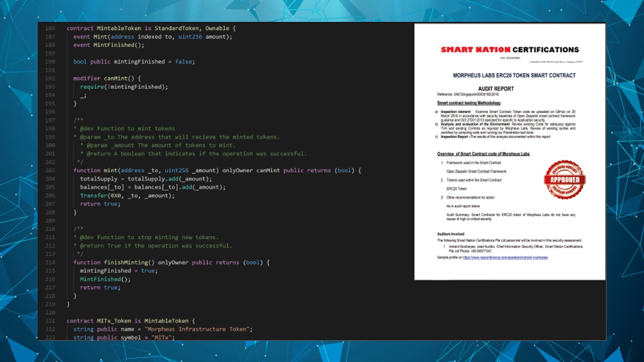Viewport: 644px width, 362px height.
Task: Click the "require(!mintingFinished);" line
Action: click(124, 87)
